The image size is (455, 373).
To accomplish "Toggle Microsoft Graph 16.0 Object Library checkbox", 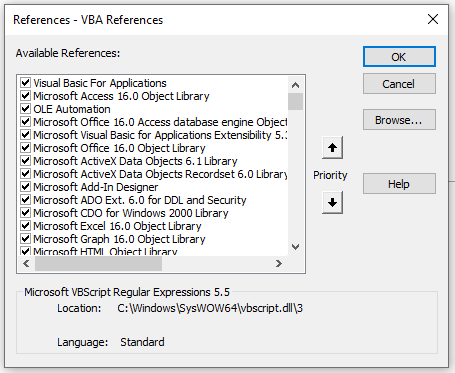I will point(25,239).
